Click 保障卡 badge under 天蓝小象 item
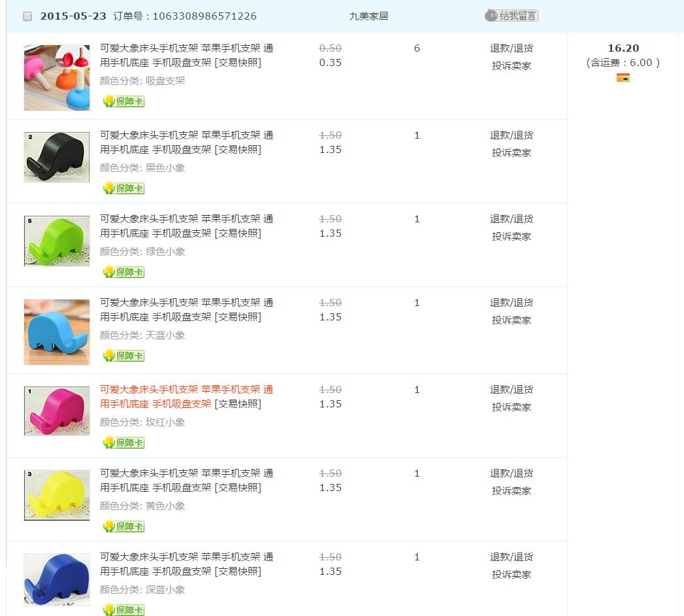Screen dimensions: 684x616 pyautogui.click(x=124, y=356)
